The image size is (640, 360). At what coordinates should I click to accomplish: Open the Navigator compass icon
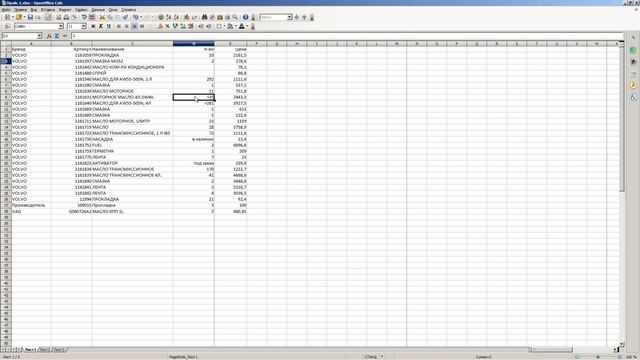click(x=212, y=17)
